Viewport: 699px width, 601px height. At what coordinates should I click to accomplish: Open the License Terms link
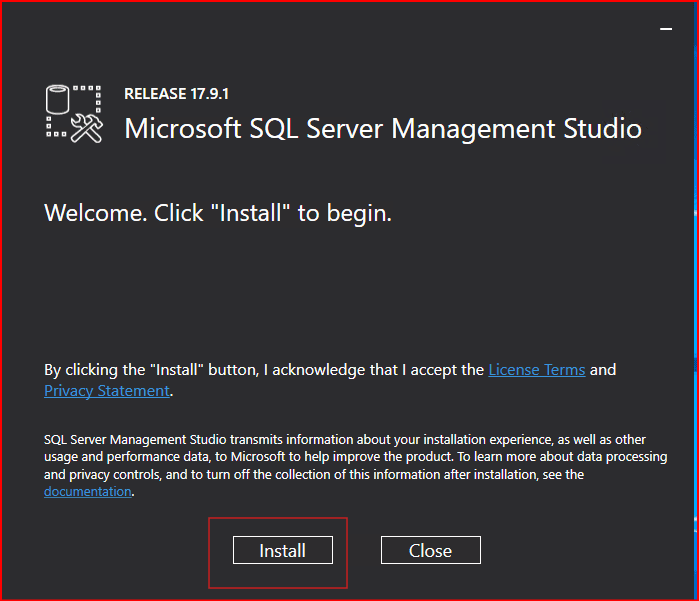pyautogui.click(x=536, y=370)
